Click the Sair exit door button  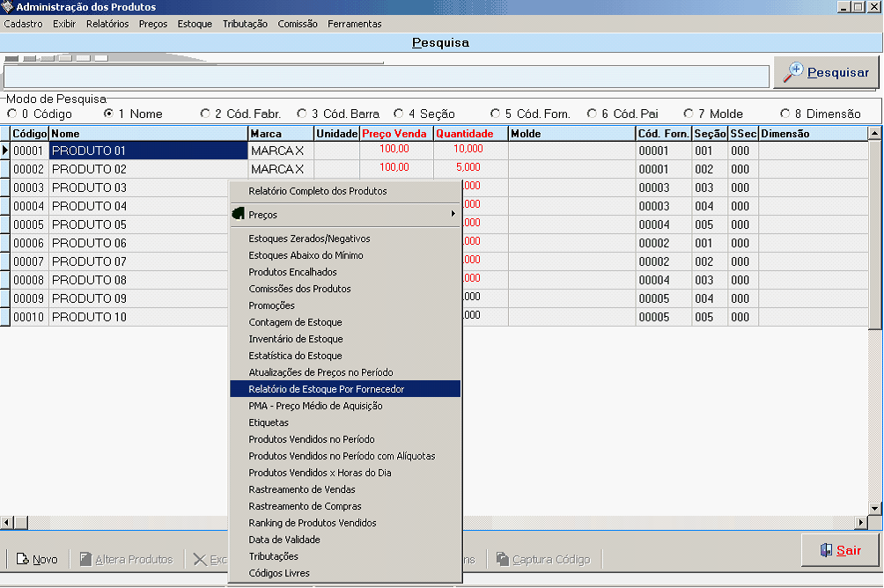(x=839, y=550)
